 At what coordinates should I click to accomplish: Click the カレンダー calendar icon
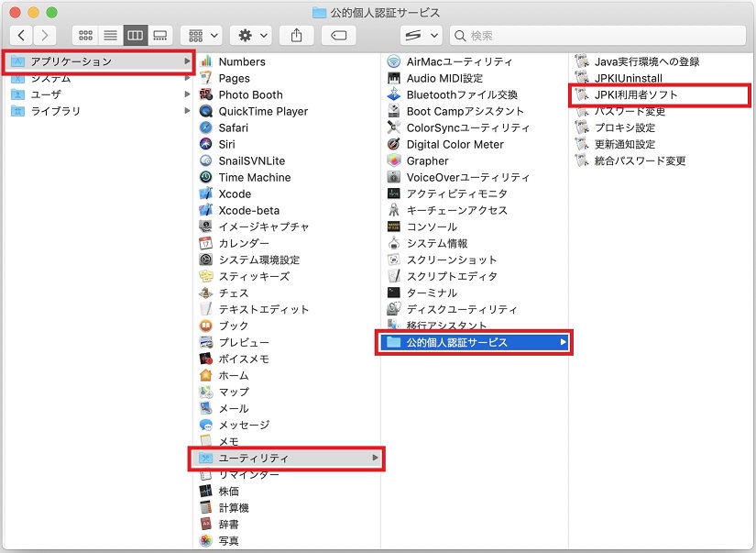(x=206, y=243)
